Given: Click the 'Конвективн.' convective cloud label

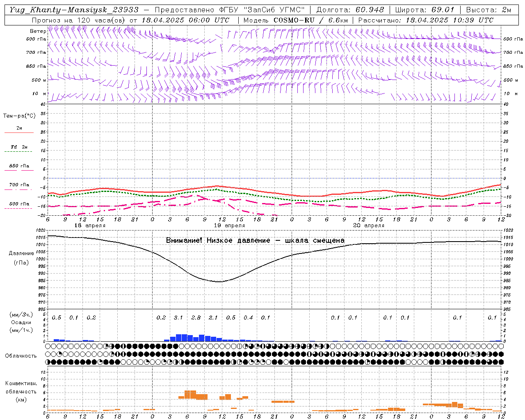Looking at the screenshot, I should [21, 383].
